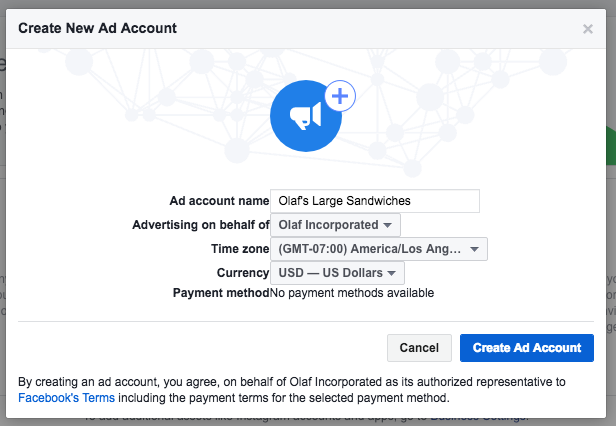This screenshot has width=616, height=426.
Task: Click the 'Create New Ad Account' title
Action: (x=97, y=28)
